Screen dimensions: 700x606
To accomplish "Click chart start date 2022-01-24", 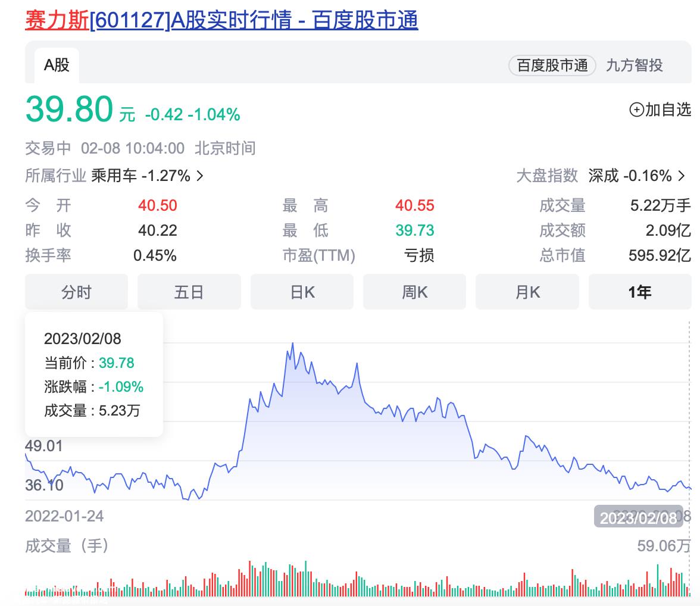I will point(64,516).
